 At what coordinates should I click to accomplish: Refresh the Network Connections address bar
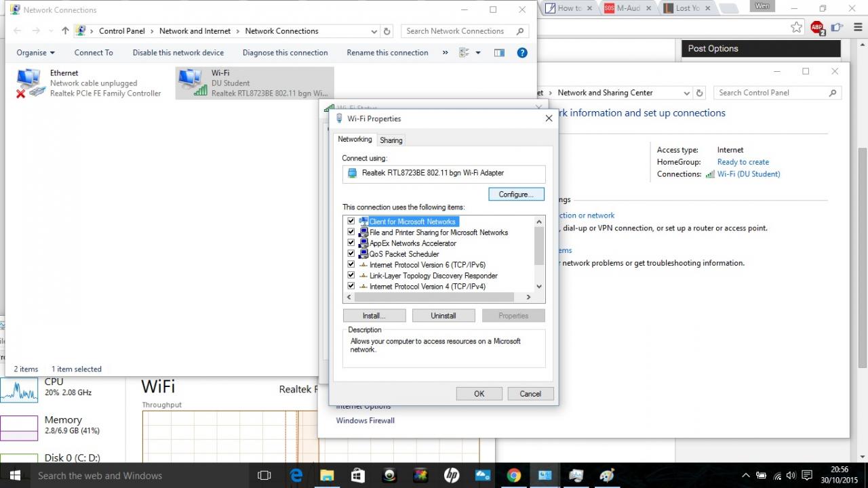pyautogui.click(x=387, y=31)
